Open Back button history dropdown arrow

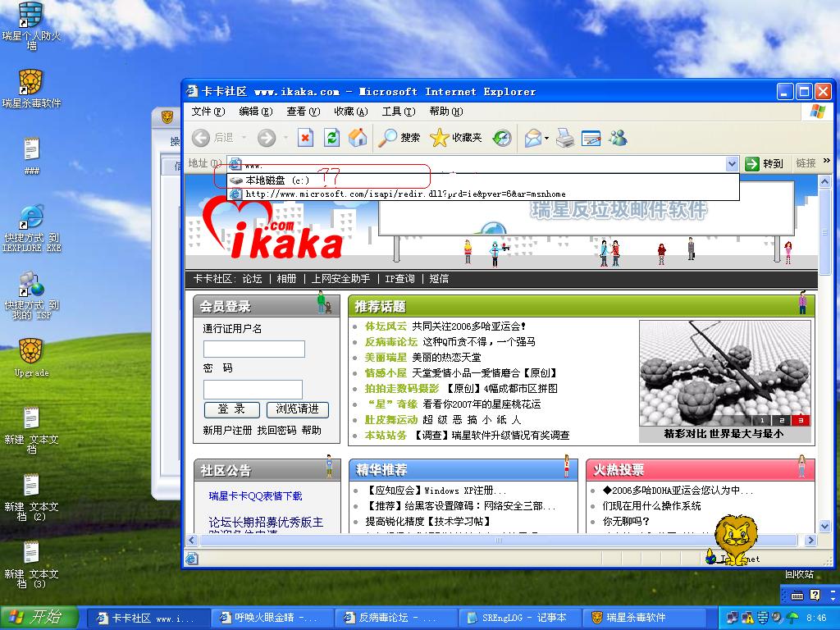coord(243,138)
